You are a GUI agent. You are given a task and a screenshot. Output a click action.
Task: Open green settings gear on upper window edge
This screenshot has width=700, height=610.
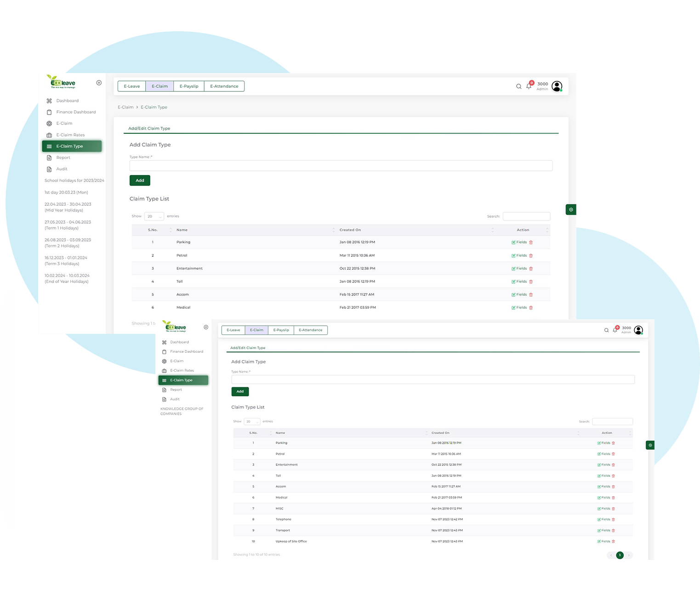(x=571, y=209)
